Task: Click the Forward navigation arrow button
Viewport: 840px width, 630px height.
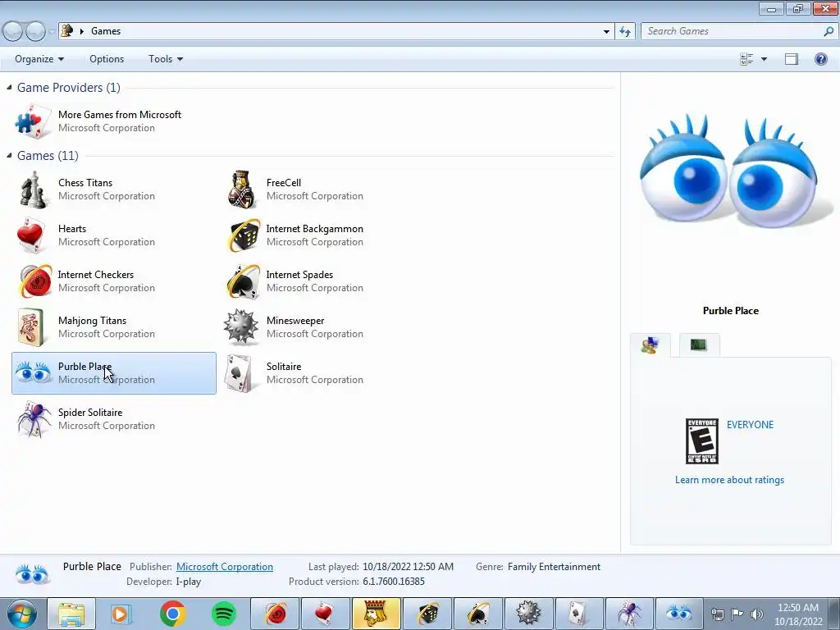Action: click(35, 32)
